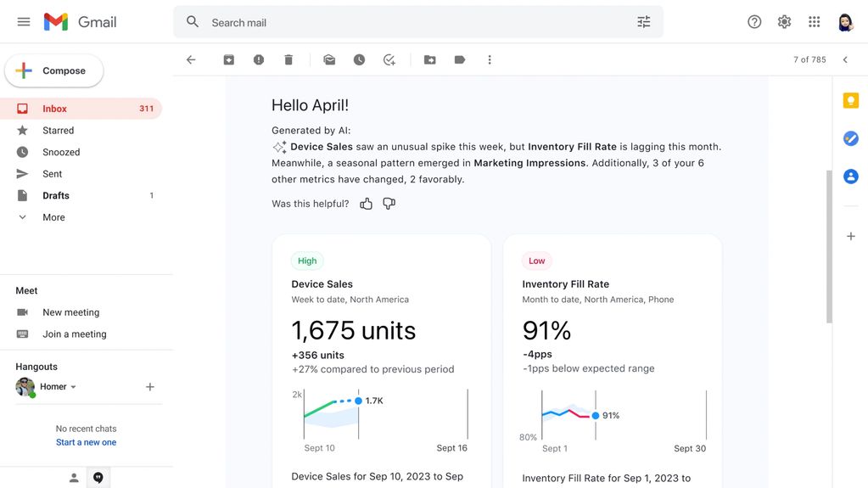Toggle the main menu hamburger button
868x488 pixels.
click(x=24, y=22)
